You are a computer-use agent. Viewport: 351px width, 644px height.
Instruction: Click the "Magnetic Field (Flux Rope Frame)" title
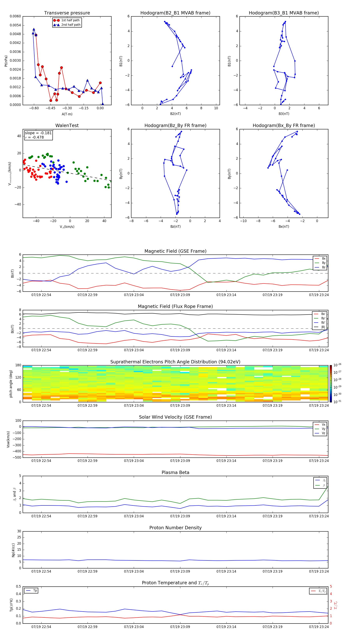175,307
